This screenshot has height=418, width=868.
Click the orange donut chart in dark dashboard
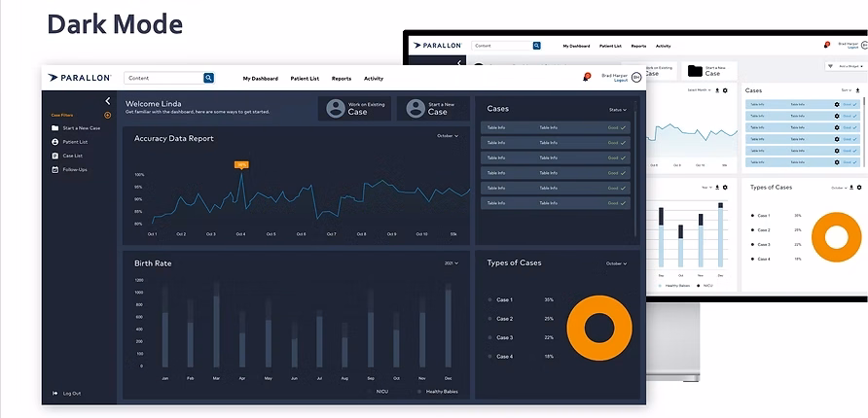coord(599,328)
